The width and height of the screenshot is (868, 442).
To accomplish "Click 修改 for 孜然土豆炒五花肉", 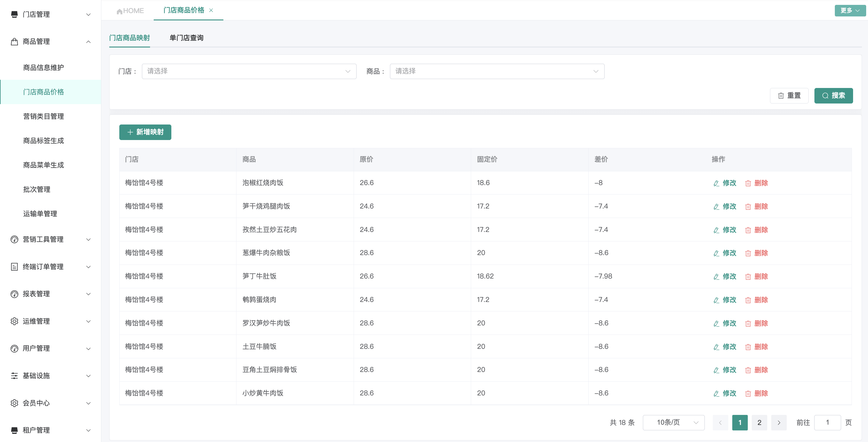I will click(x=725, y=230).
